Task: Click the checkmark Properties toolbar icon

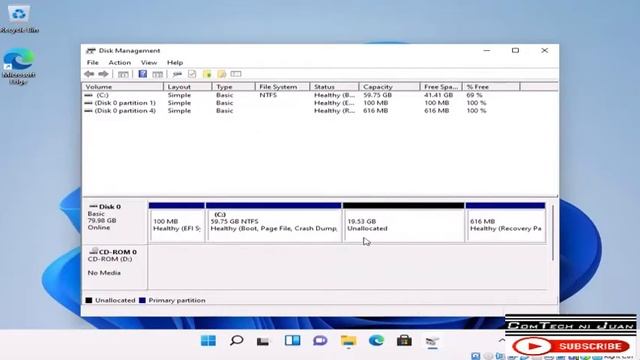Action: [192, 74]
